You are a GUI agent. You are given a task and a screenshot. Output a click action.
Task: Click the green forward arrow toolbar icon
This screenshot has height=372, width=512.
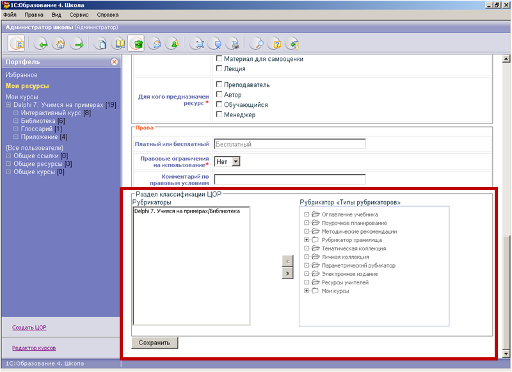pos(77,44)
